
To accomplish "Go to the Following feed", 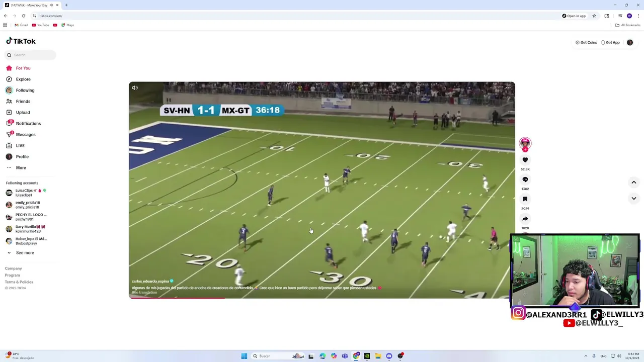I will 21,90.
